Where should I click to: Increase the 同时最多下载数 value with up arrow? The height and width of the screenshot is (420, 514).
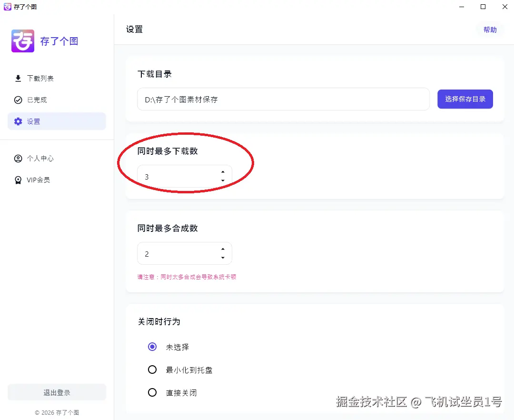click(223, 172)
